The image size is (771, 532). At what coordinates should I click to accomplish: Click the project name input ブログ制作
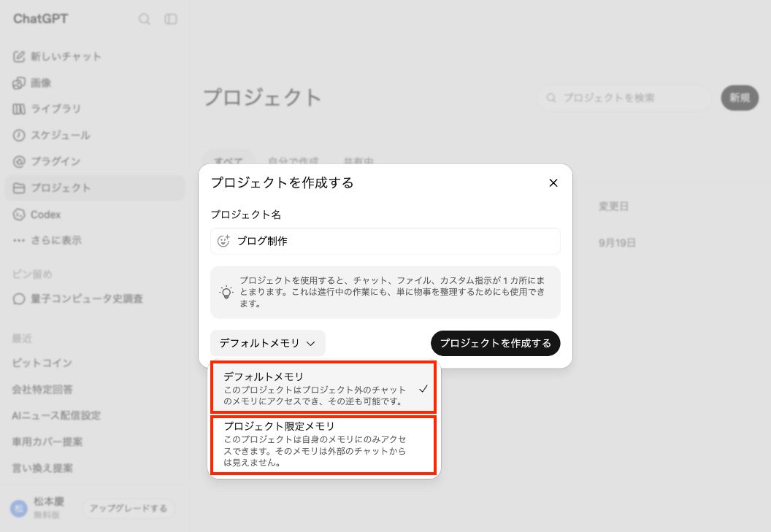click(385, 241)
